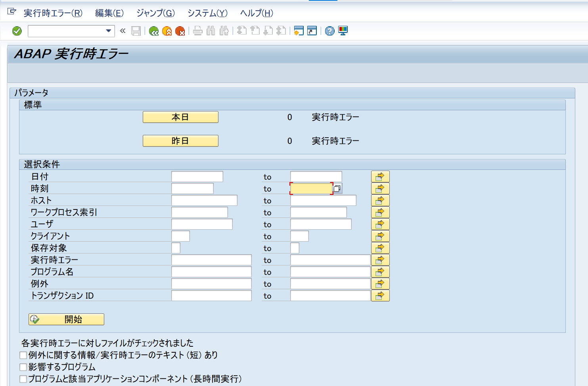
Task: Exit the transaction with the yellow arrow icon
Action: 168,31
